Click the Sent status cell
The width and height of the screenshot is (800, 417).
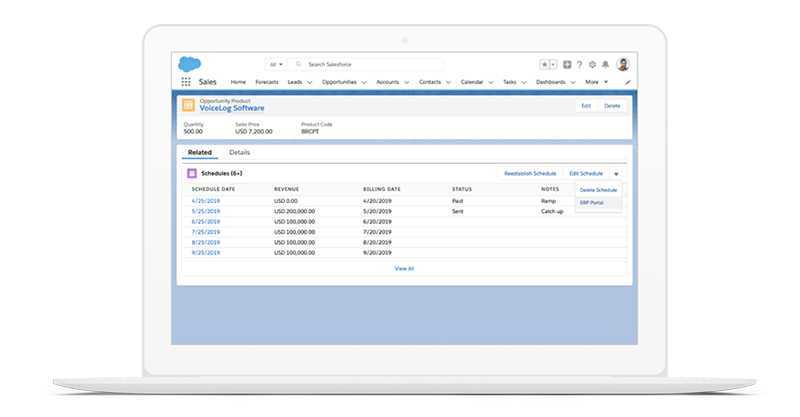pyautogui.click(x=458, y=211)
